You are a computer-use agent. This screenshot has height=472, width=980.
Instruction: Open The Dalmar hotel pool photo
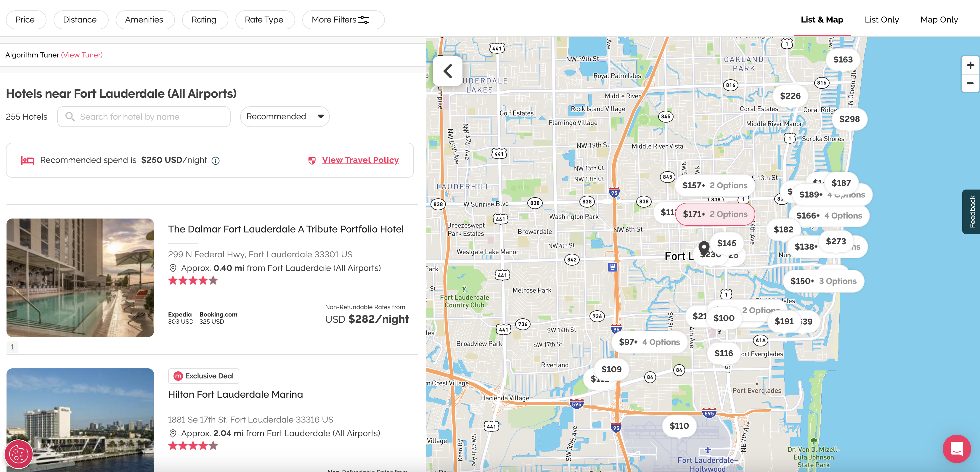point(80,278)
